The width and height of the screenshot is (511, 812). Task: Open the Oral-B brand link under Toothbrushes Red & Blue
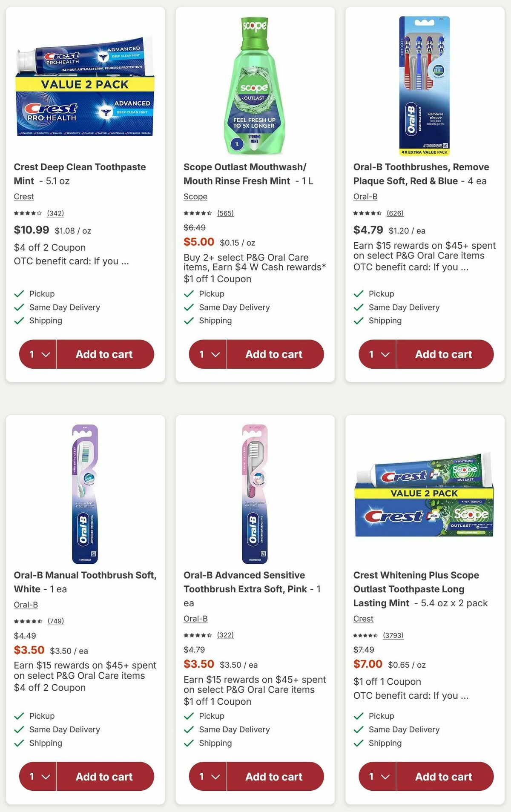365,196
